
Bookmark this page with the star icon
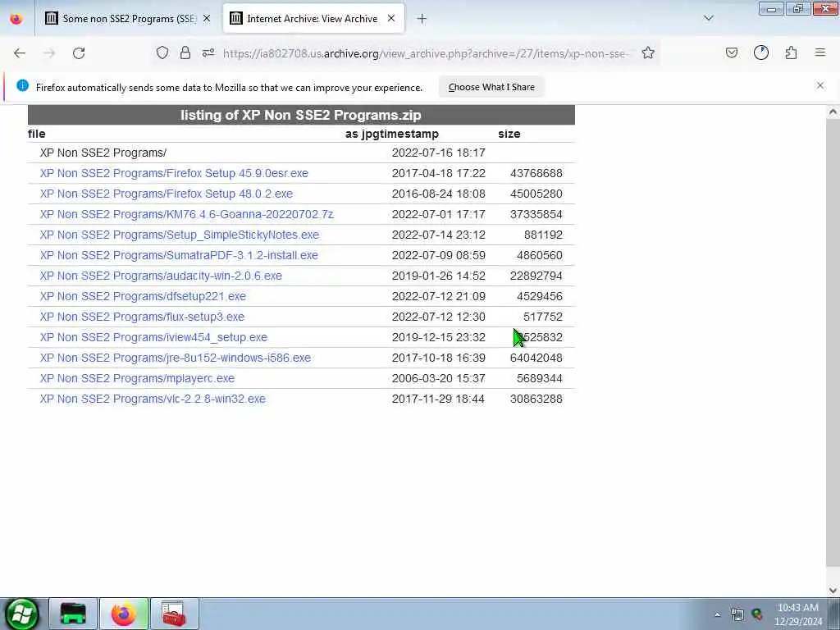[x=648, y=52]
